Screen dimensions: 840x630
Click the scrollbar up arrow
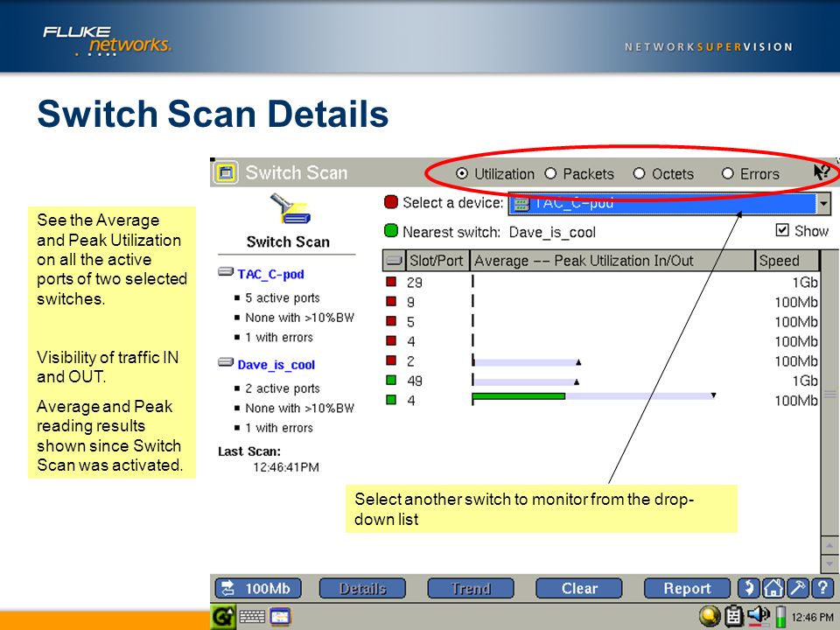(829, 546)
